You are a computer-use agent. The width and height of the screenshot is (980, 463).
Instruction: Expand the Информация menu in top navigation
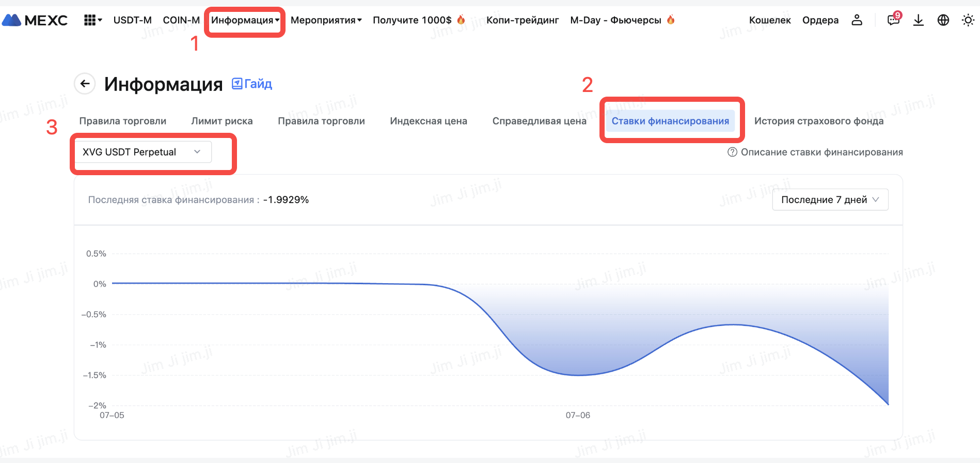(245, 20)
